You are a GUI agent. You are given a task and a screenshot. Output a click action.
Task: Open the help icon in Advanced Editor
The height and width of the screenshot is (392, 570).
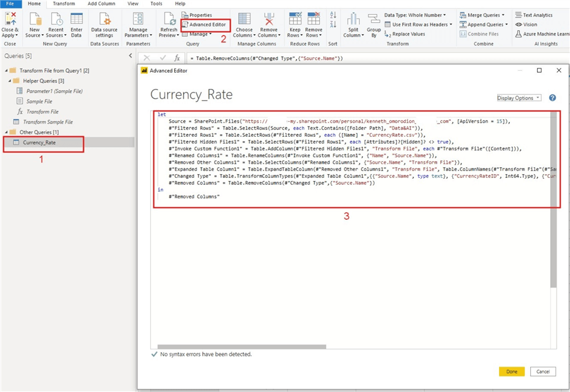tap(552, 98)
